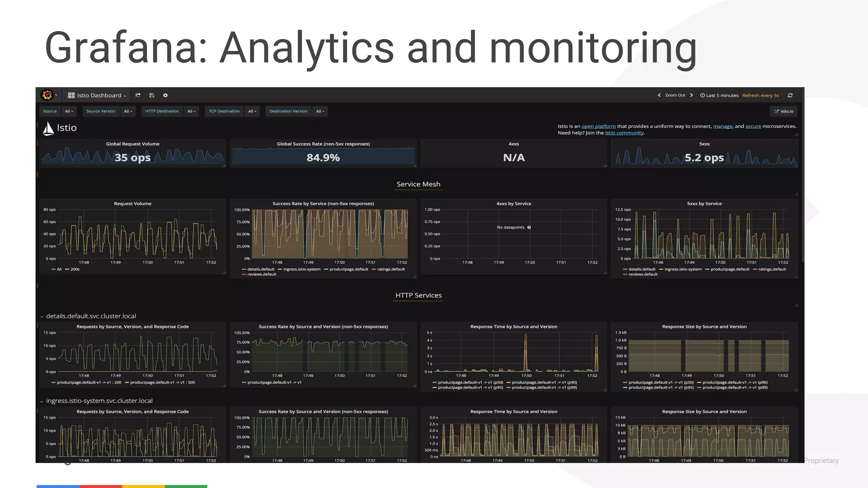
Task: Click the save dashboard icon
Action: [x=152, y=95]
